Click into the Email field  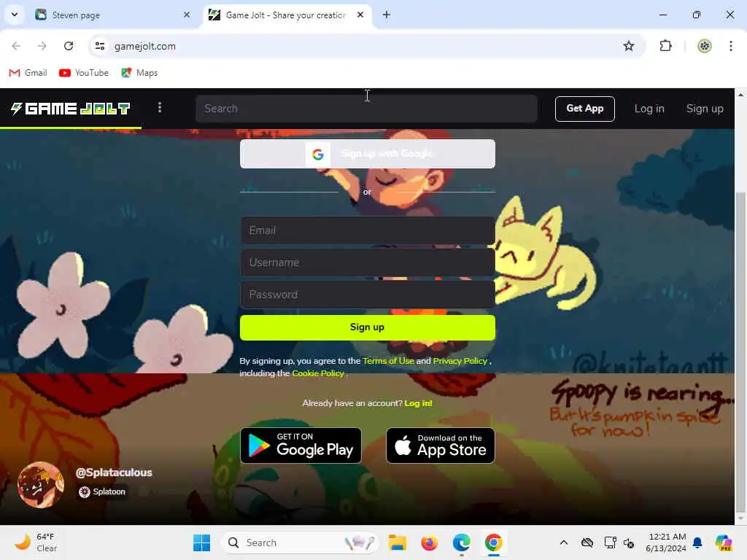click(368, 230)
